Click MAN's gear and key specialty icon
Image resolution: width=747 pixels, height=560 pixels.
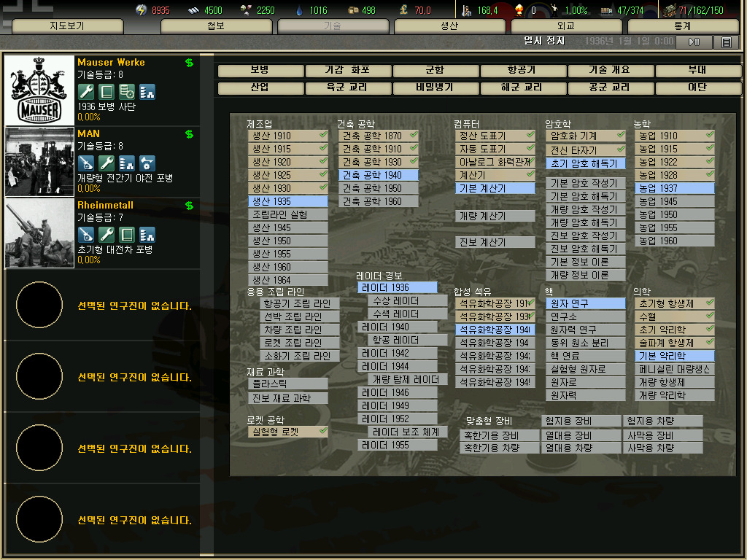(x=147, y=163)
